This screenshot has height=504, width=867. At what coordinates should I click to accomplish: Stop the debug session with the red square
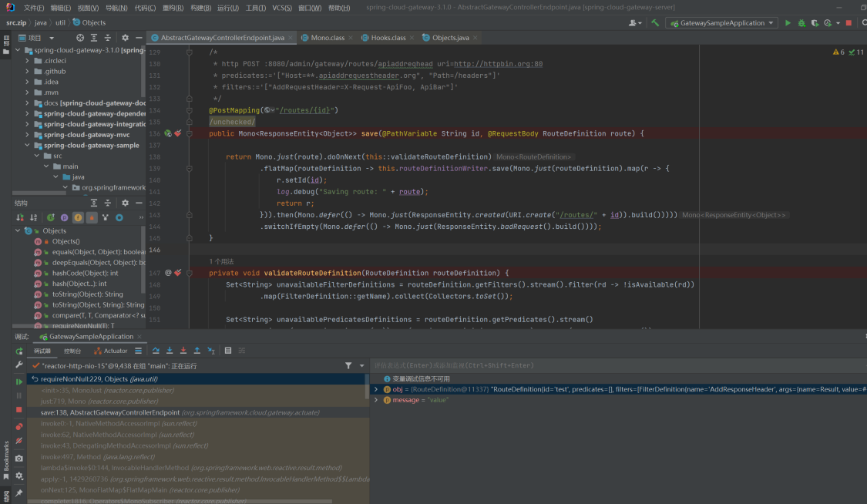click(x=19, y=409)
